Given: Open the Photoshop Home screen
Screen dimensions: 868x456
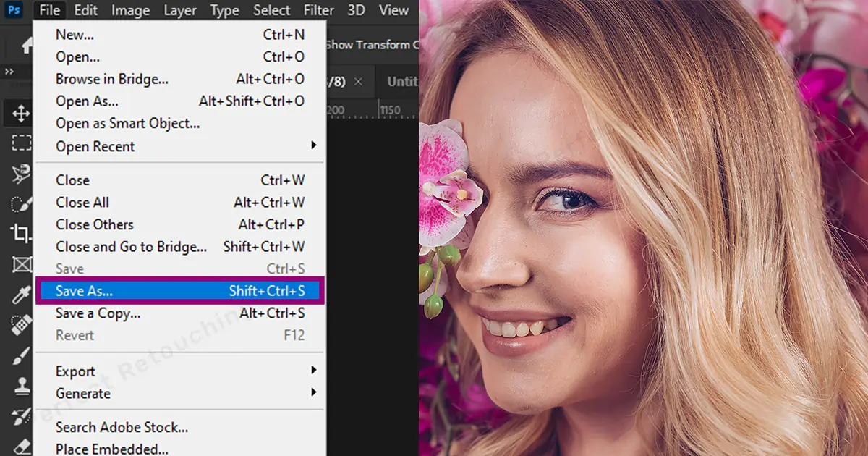Looking at the screenshot, I should point(26,45).
